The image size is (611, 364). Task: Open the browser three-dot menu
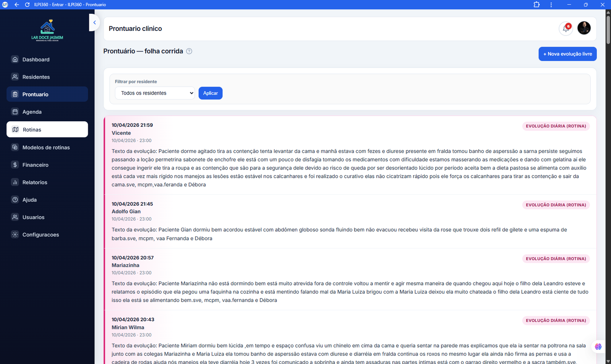click(551, 5)
